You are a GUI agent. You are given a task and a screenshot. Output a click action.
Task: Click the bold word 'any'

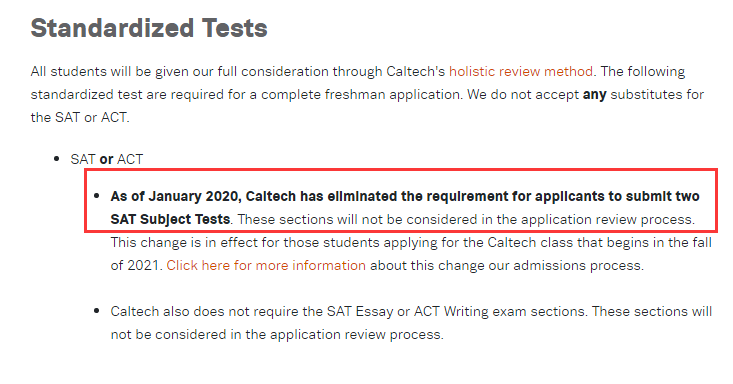(x=594, y=95)
